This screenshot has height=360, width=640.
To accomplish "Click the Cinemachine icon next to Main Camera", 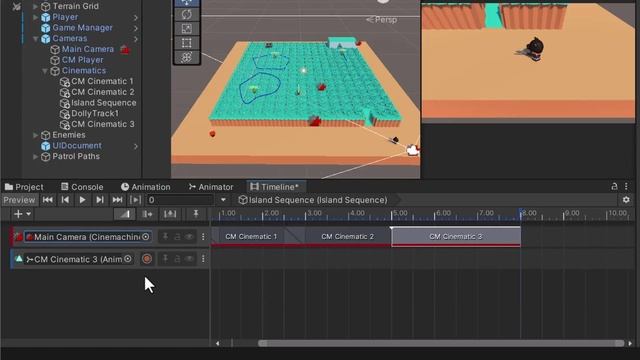I will click(125, 49).
